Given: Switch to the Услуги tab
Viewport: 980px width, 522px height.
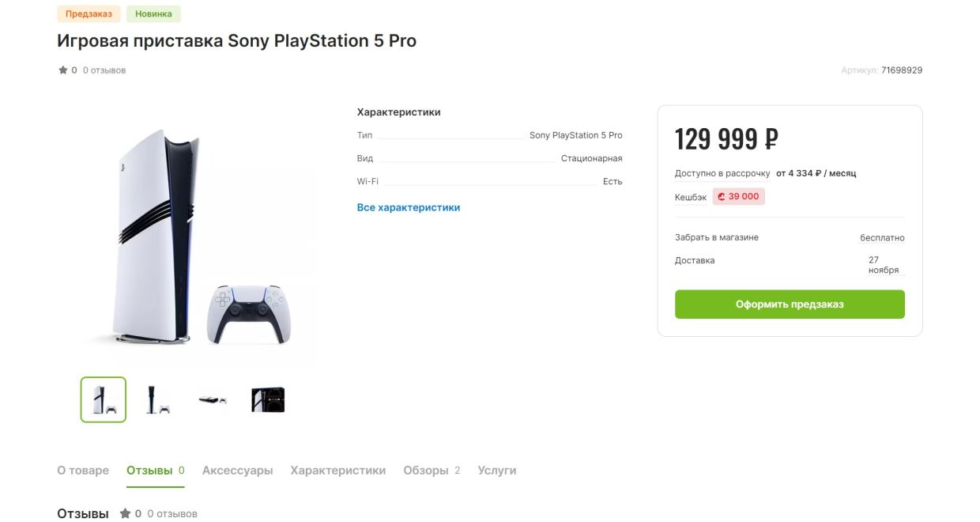Looking at the screenshot, I should click(x=496, y=471).
